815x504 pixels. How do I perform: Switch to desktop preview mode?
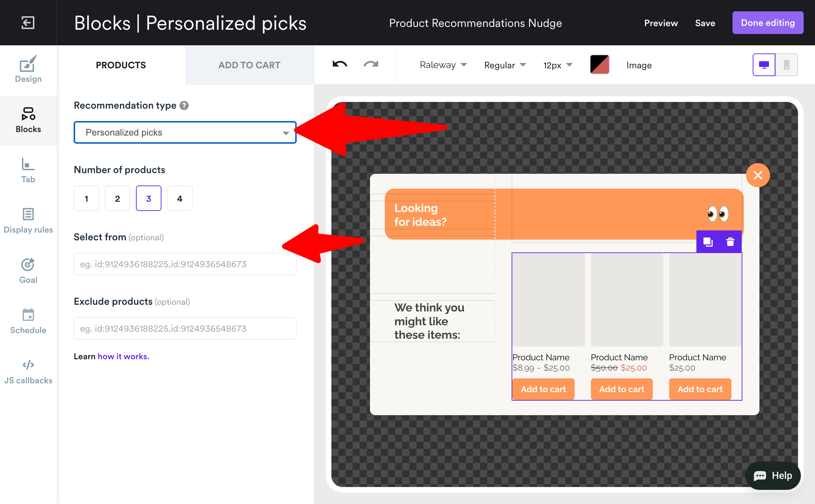[x=764, y=65]
